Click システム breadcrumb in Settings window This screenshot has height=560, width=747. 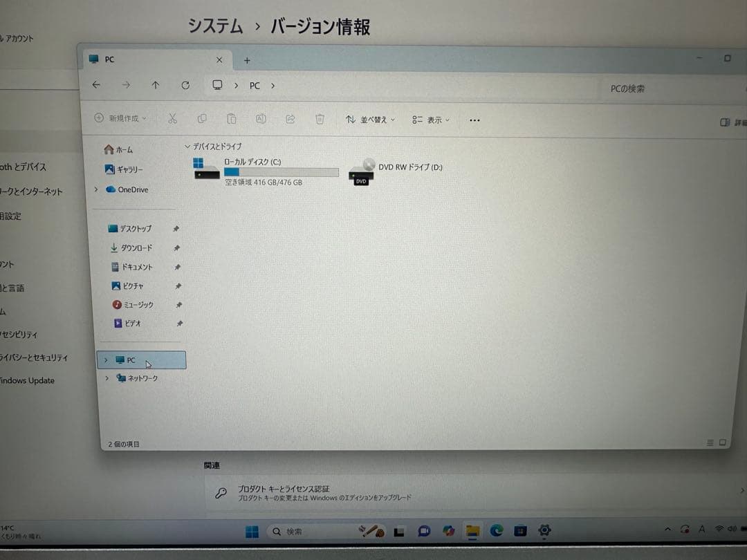click(x=215, y=26)
